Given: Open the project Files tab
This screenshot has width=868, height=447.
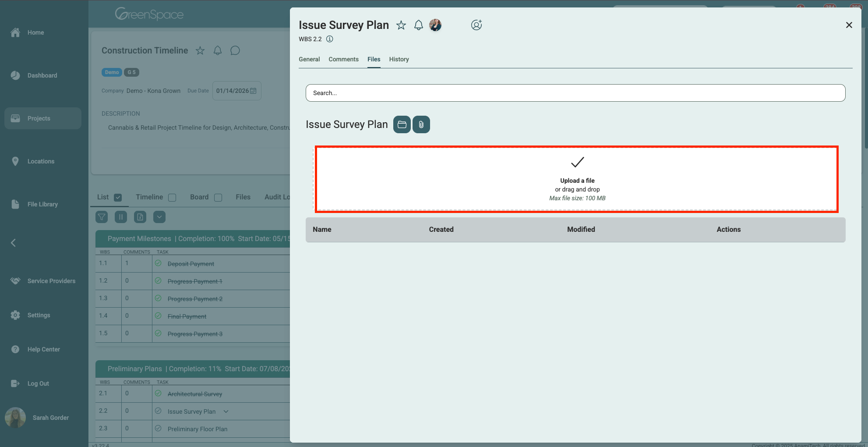Looking at the screenshot, I should [243, 197].
